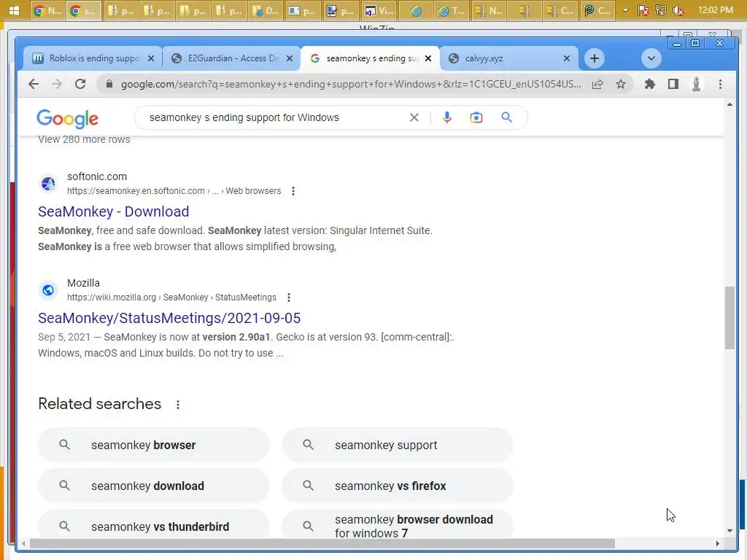The width and height of the screenshot is (747, 560).
Task: Click the Chrome address bar URL
Action: tap(350, 85)
